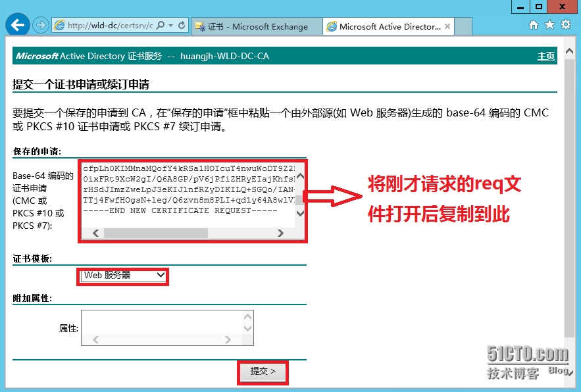Image resolution: width=581 pixels, height=392 pixels.
Task: Refresh the certsrv page
Action: [x=182, y=25]
